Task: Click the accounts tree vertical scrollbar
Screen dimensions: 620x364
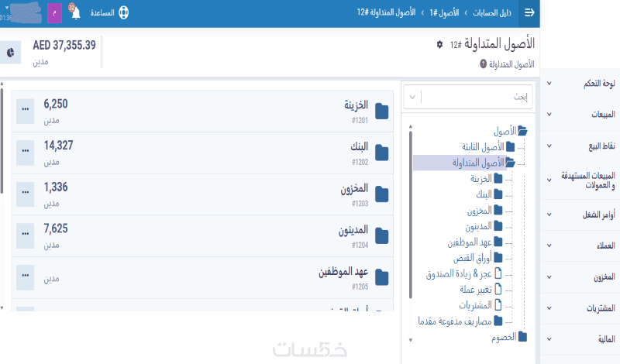Action: coord(411,214)
